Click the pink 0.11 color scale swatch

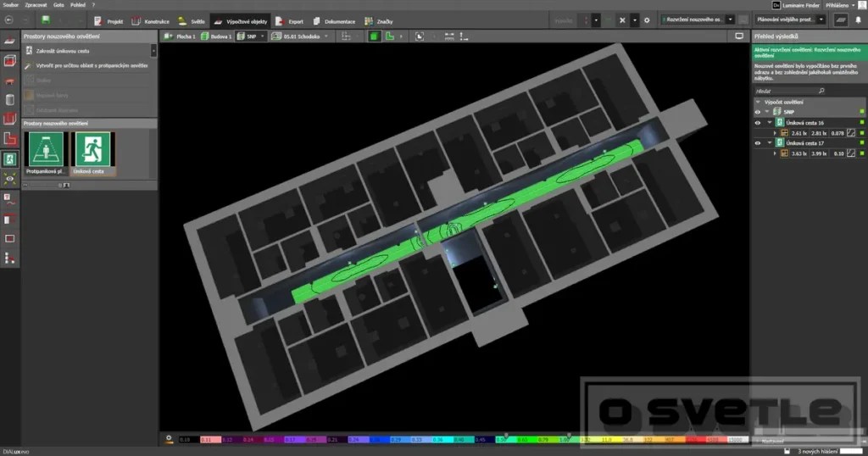210,439
